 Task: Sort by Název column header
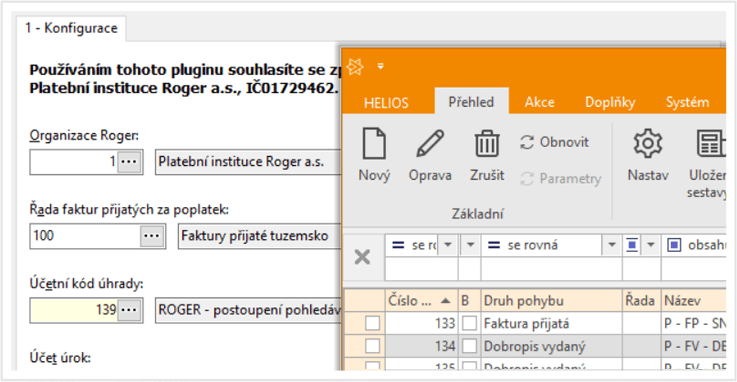[693, 301]
